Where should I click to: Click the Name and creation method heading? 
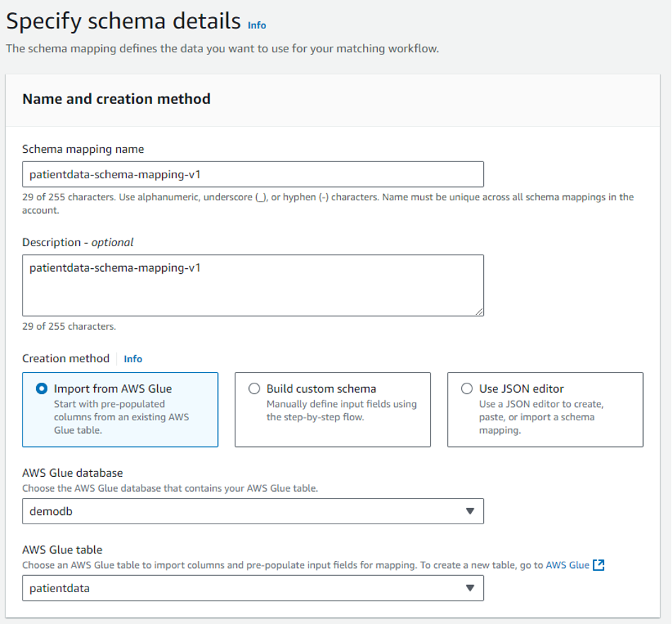(116, 99)
